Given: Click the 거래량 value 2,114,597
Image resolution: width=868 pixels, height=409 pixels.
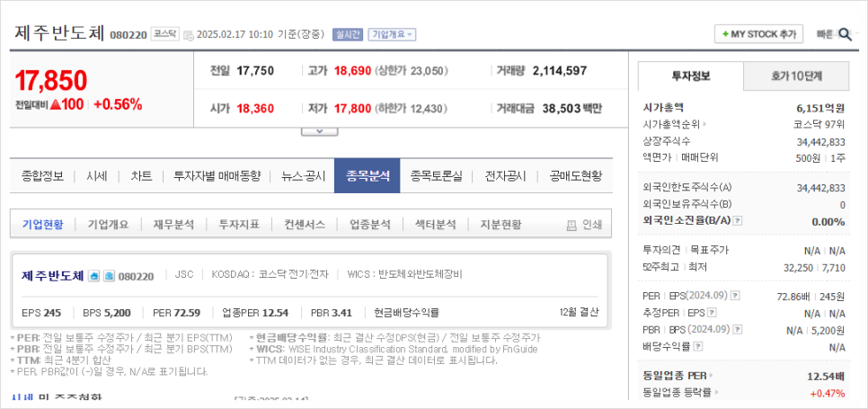Looking at the screenshot, I should pos(560,71).
